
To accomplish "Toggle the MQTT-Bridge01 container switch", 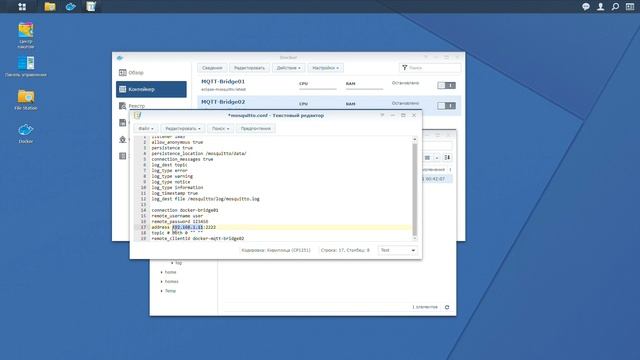I will point(446,85).
